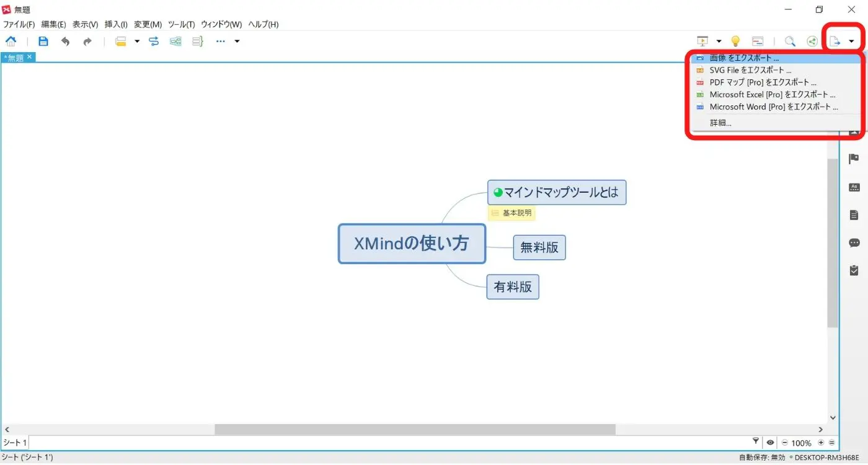This screenshot has width=868, height=465.
Task: Click DESKTOP-RM3H68E in status bar
Action: [x=826, y=458]
